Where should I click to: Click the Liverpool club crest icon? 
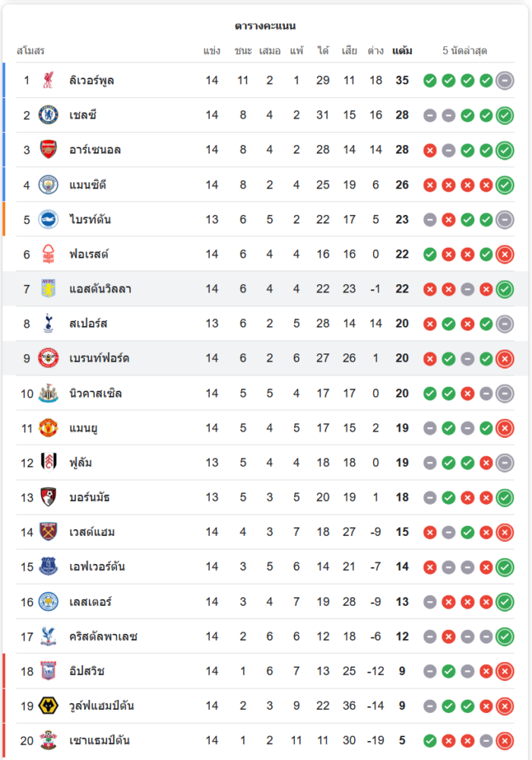[48, 80]
